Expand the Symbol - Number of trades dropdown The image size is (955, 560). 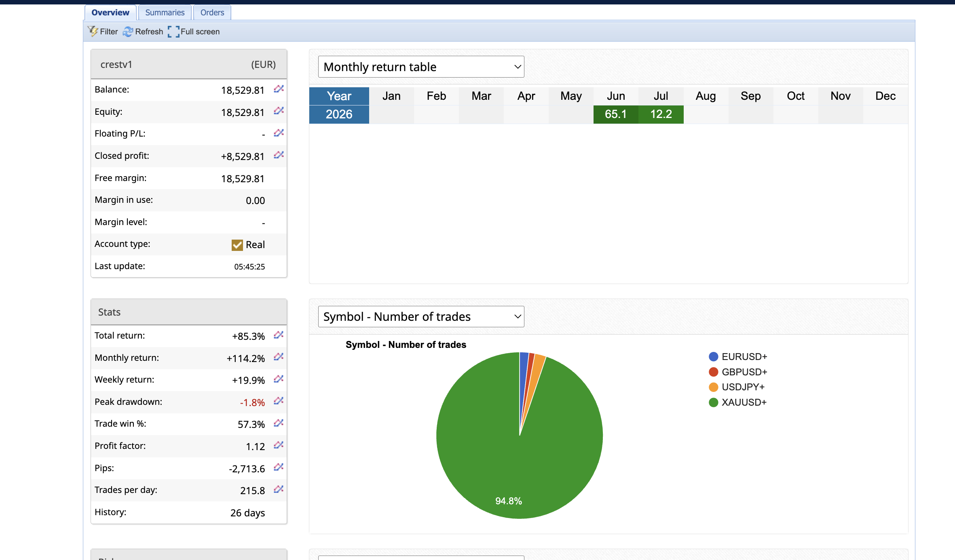point(421,316)
